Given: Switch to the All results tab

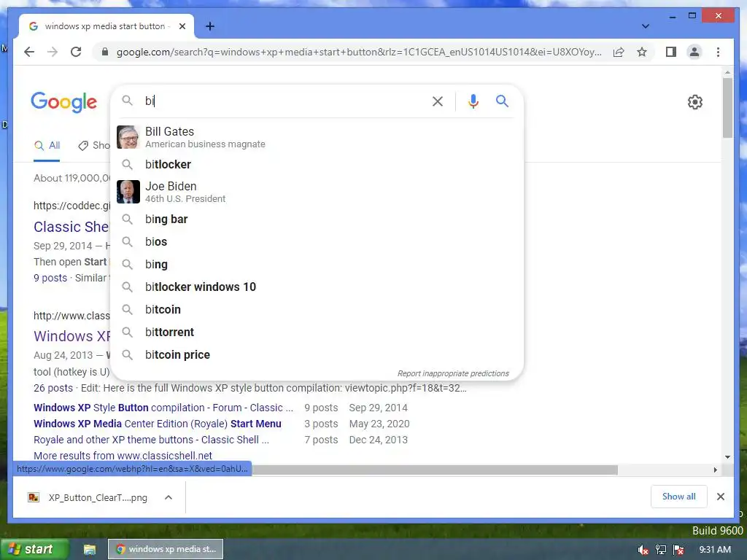Looking at the screenshot, I should pyautogui.click(x=47, y=146).
